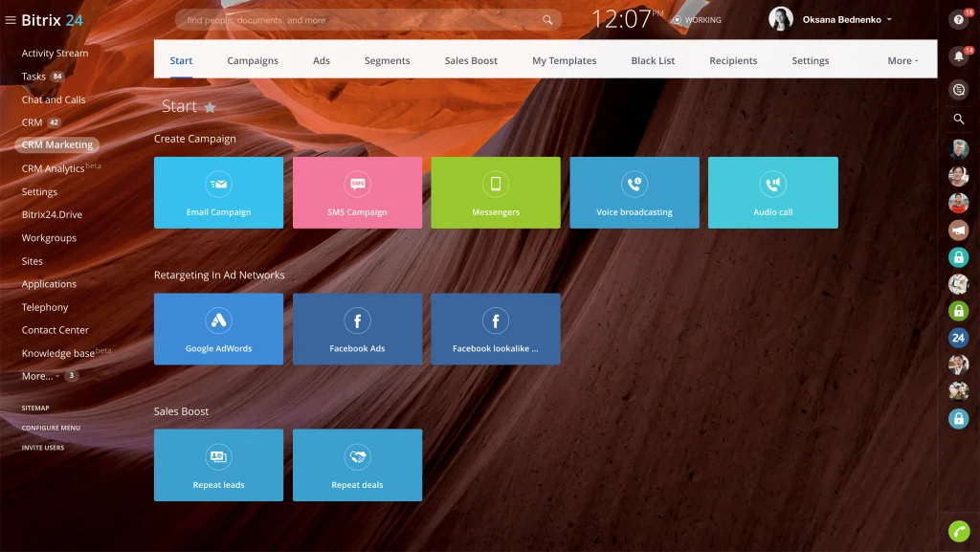Open Configure Menu link
Screen dimensions: 980x552
[51, 428]
